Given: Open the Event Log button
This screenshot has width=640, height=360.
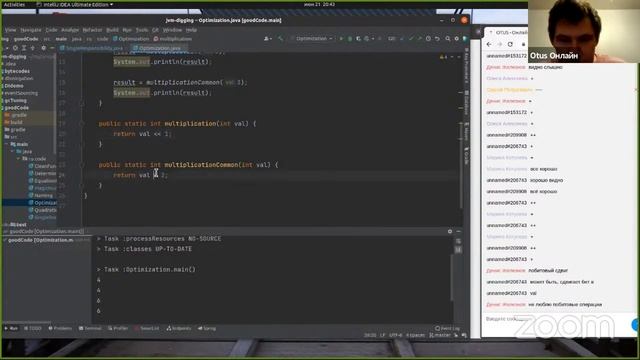Looking at the screenshot, I should pyautogui.click(x=447, y=329).
